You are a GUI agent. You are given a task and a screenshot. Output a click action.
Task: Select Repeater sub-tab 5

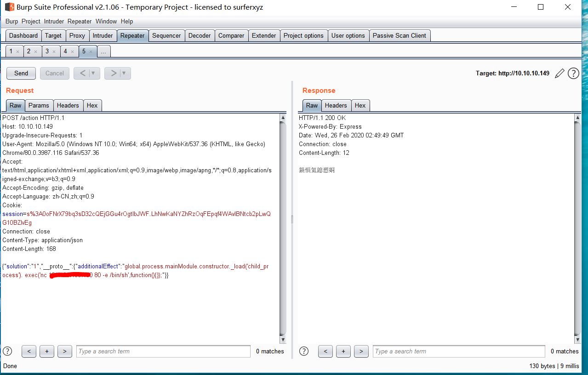[x=84, y=51]
